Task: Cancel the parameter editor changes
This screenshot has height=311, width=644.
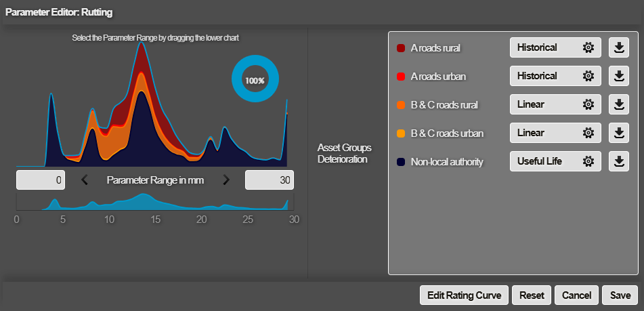Action: [576, 295]
